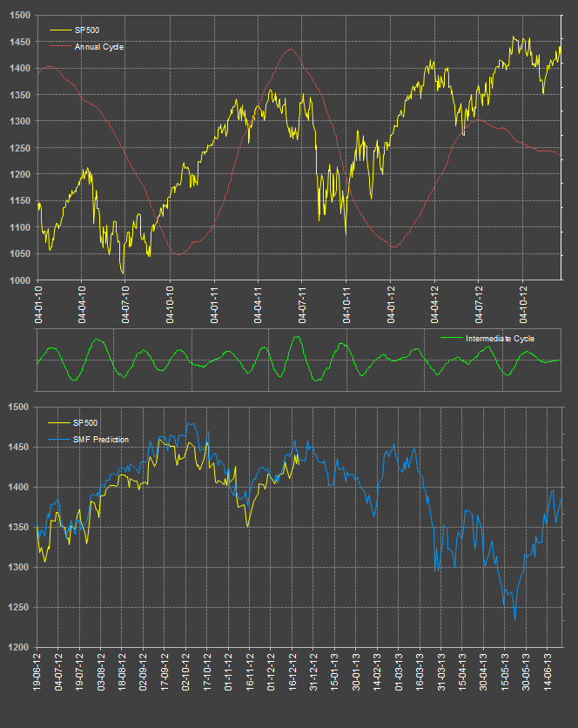Click the '16-03-13' date label
The height and width of the screenshot is (728, 578).
point(420,671)
